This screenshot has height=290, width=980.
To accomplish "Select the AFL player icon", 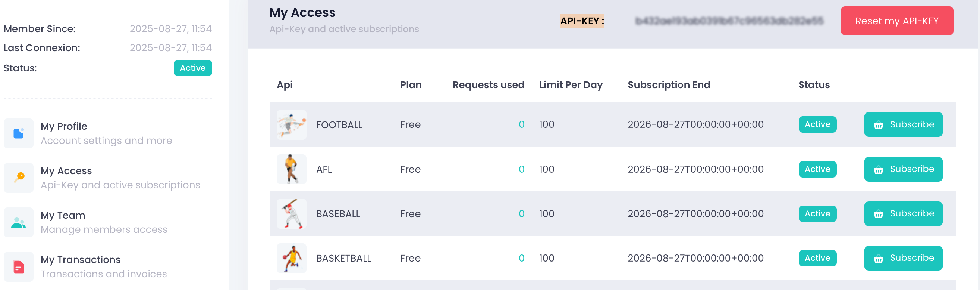I will coord(291,169).
